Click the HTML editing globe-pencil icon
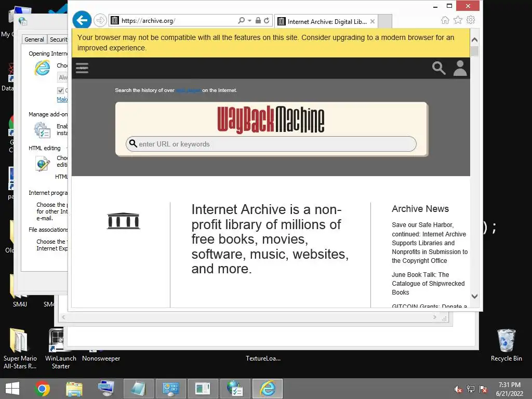This screenshot has width=532, height=399. pos(42,164)
